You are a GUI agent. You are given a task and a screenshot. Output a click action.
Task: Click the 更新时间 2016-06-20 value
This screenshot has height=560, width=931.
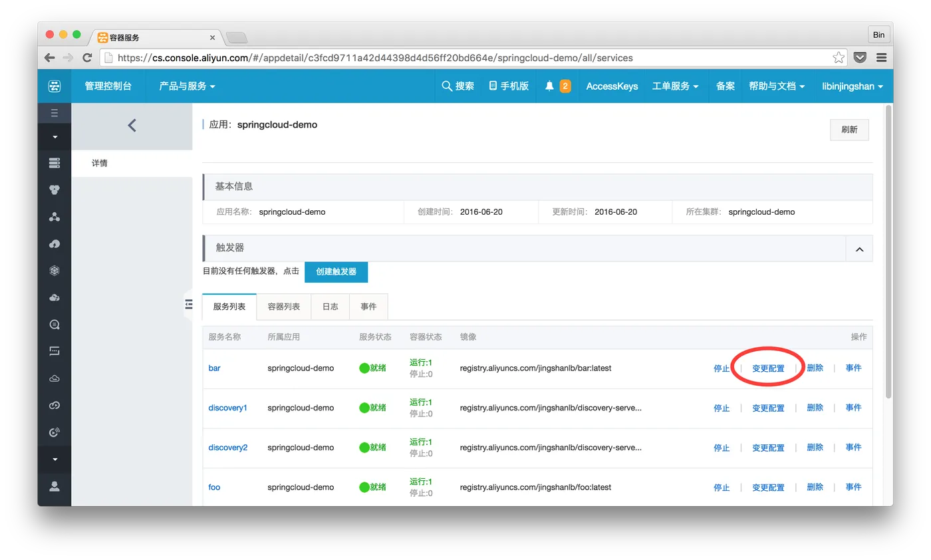click(x=616, y=212)
